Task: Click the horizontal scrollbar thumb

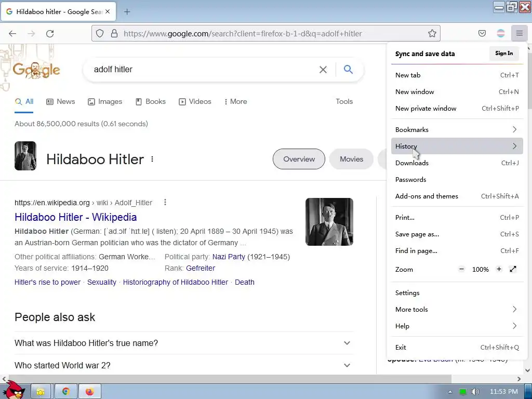Action: 230,379
